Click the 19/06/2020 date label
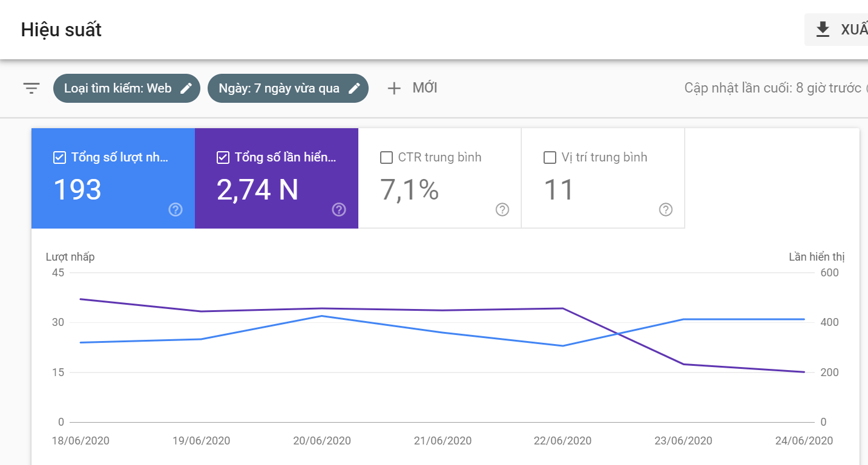This screenshot has width=868, height=465. click(x=202, y=441)
